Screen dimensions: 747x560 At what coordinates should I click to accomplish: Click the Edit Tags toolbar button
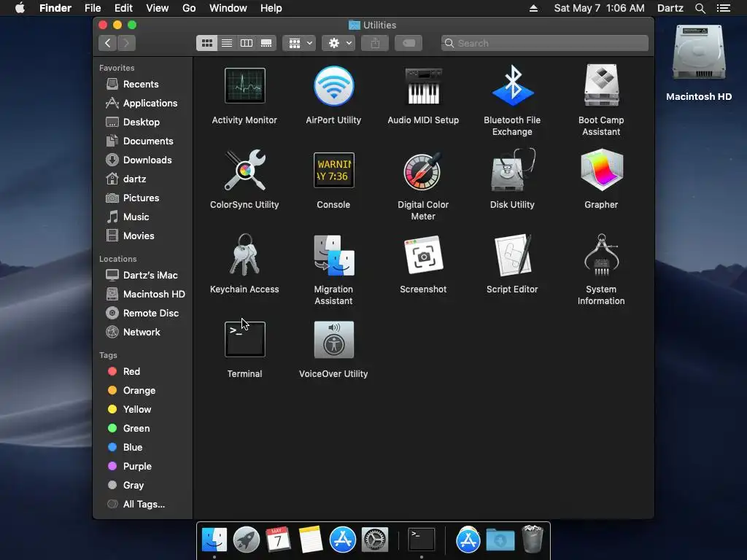[x=409, y=43]
